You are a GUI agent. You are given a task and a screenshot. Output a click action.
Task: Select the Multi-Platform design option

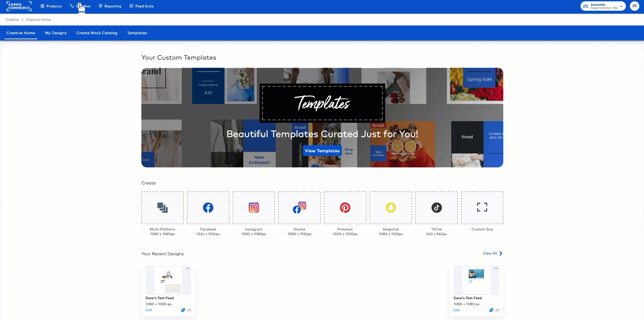[162, 207]
